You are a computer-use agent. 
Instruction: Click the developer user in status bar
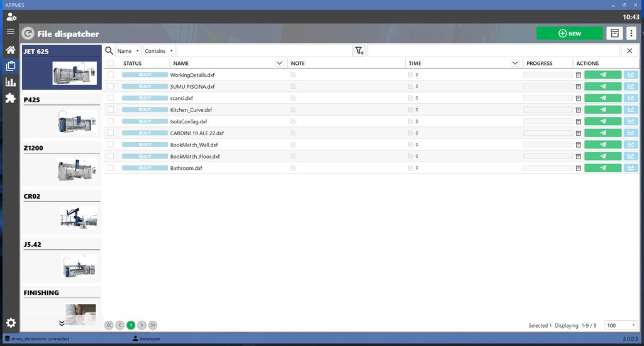[147, 338]
